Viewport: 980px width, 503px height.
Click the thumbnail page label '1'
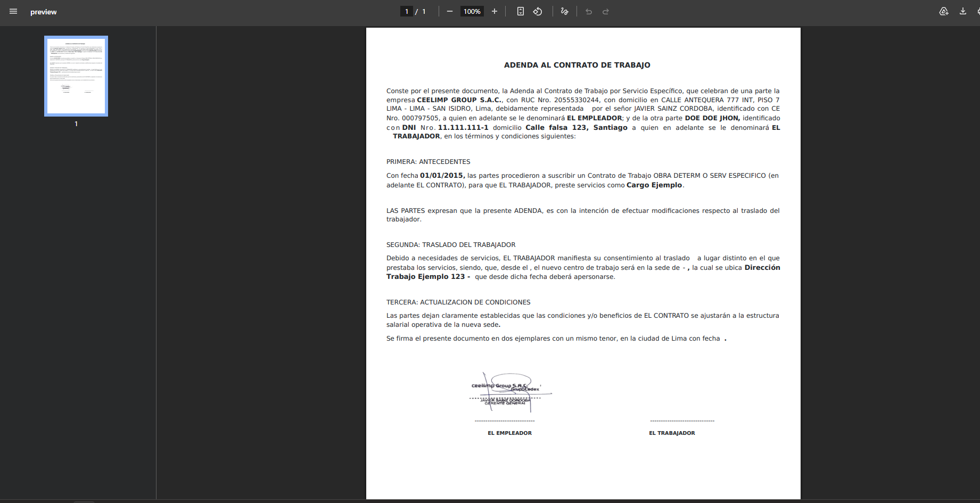tap(76, 124)
